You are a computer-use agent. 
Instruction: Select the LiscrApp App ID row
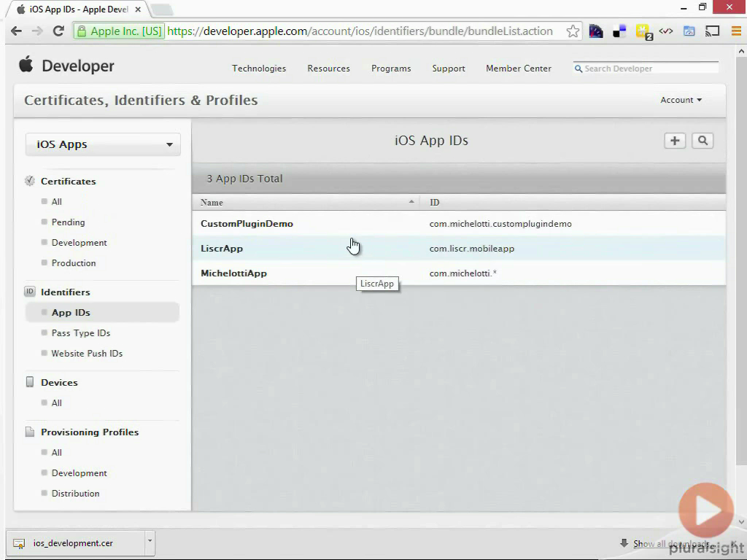point(459,248)
